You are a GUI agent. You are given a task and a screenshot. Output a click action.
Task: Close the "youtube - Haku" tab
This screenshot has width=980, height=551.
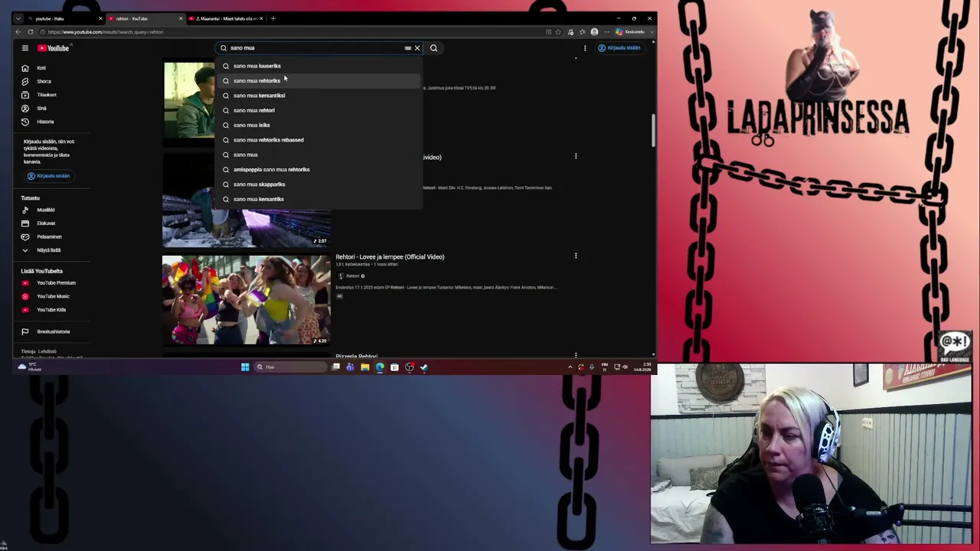(100, 18)
